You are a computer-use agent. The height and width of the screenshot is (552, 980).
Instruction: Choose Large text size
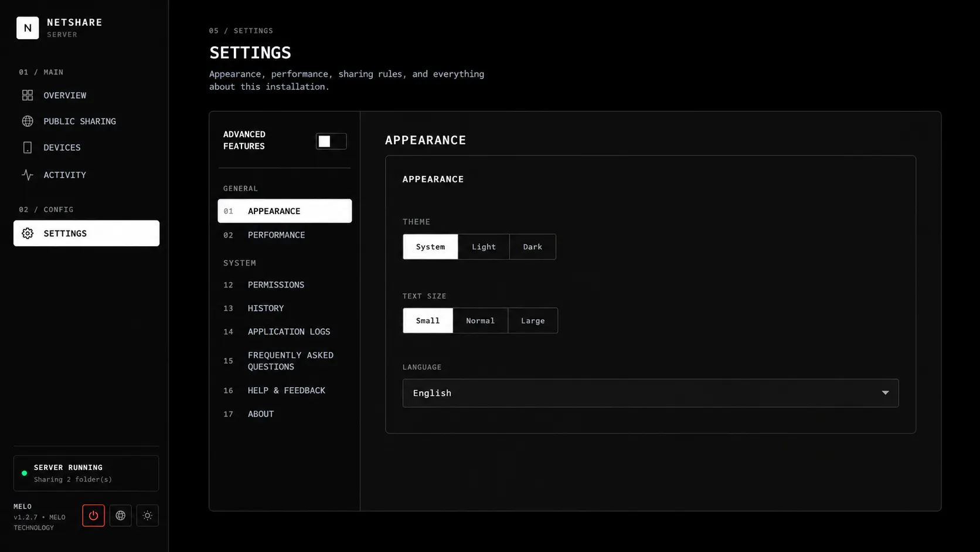(533, 321)
